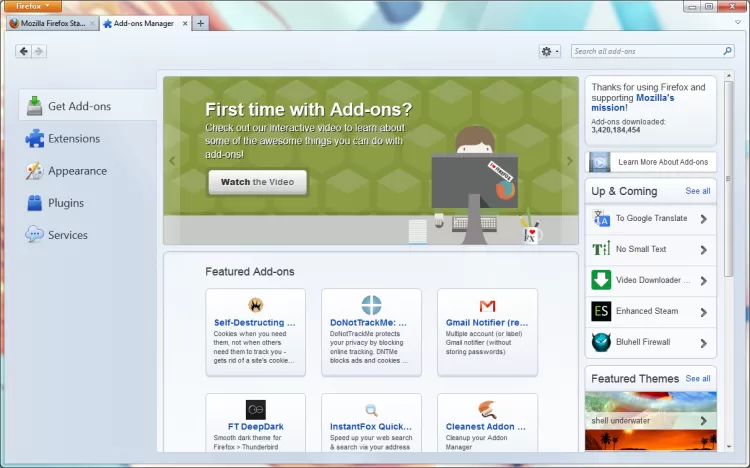Click the No Small Text icon

point(601,249)
